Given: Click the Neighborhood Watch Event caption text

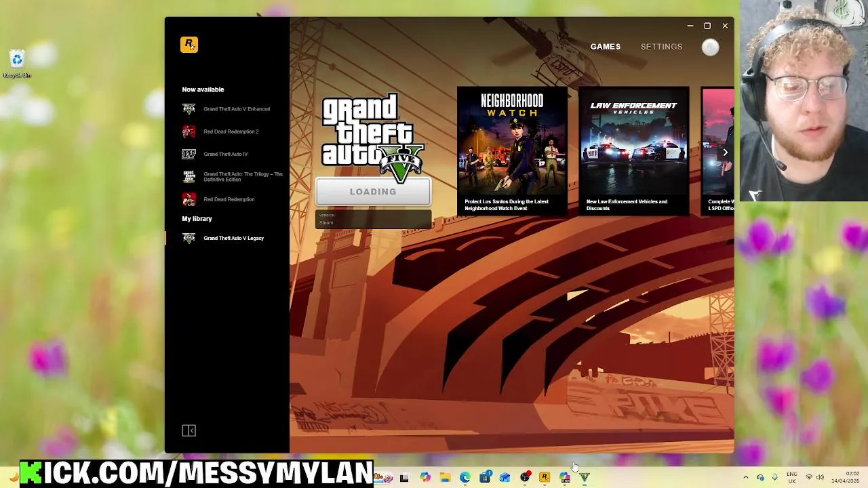Looking at the screenshot, I should click(x=507, y=205).
